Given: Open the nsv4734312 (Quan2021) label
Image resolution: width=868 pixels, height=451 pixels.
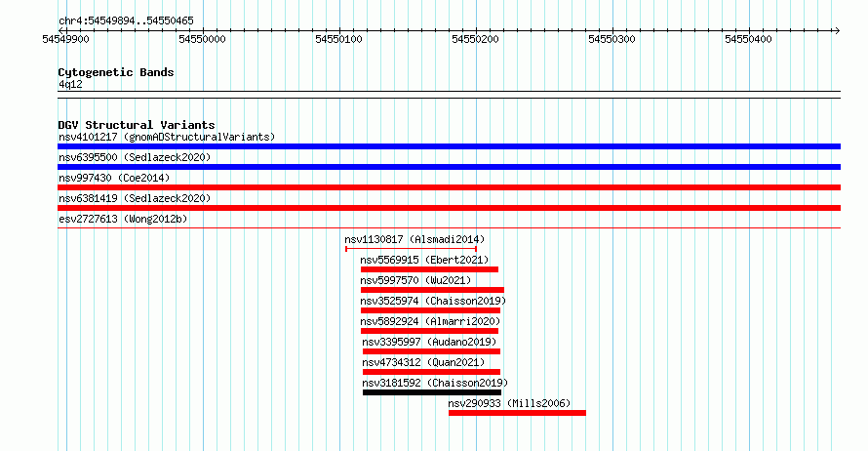Looking at the screenshot, I should click(x=423, y=362).
